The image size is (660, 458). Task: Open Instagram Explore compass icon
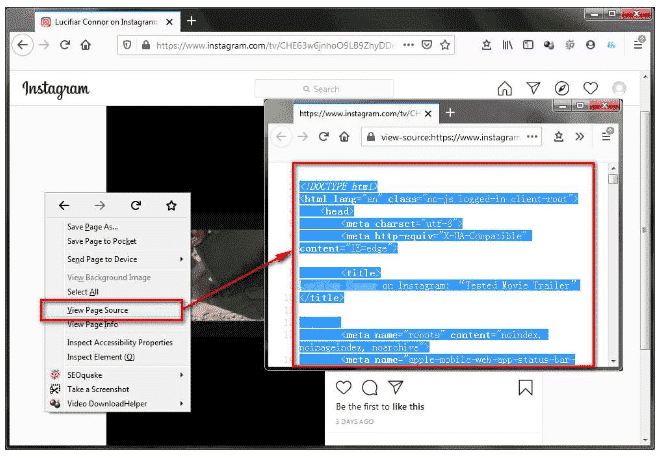coord(562,88)
